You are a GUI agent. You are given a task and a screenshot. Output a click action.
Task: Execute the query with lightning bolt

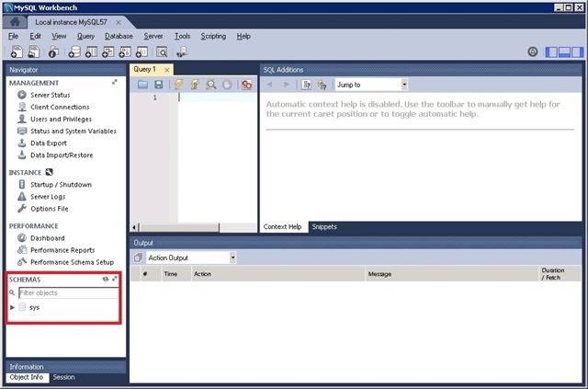coord(178,85)
